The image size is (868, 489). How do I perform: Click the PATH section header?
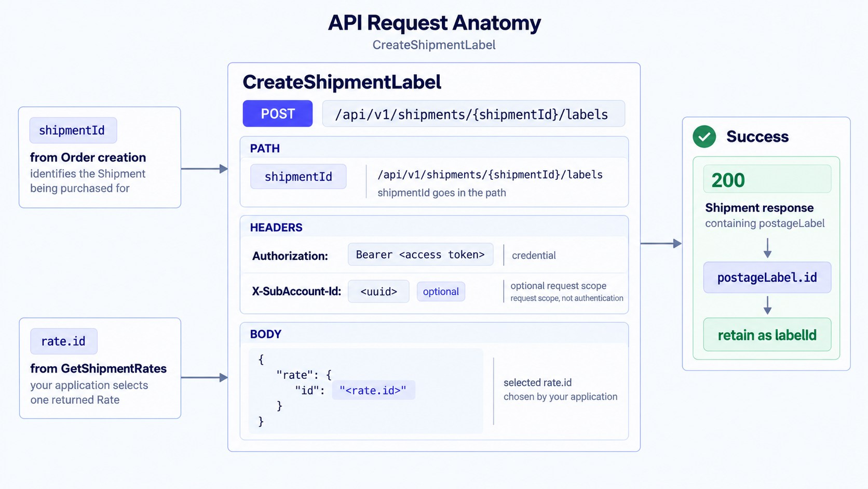pos(265,149)
